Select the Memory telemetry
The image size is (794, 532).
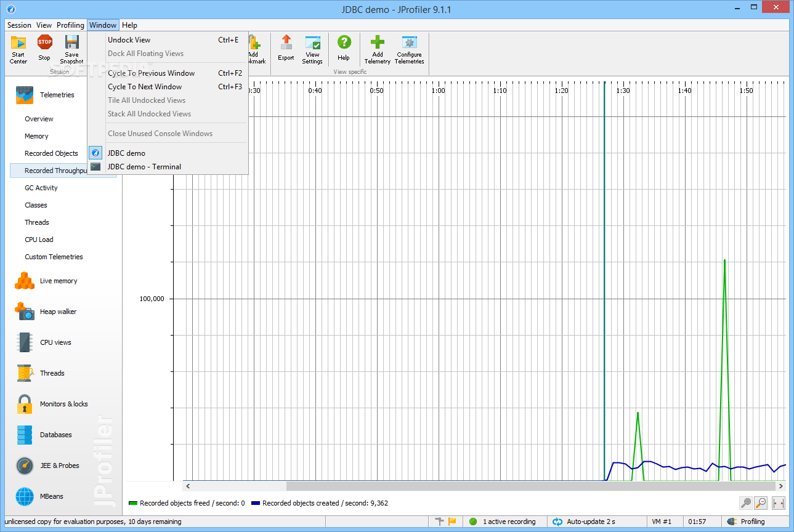36,136
